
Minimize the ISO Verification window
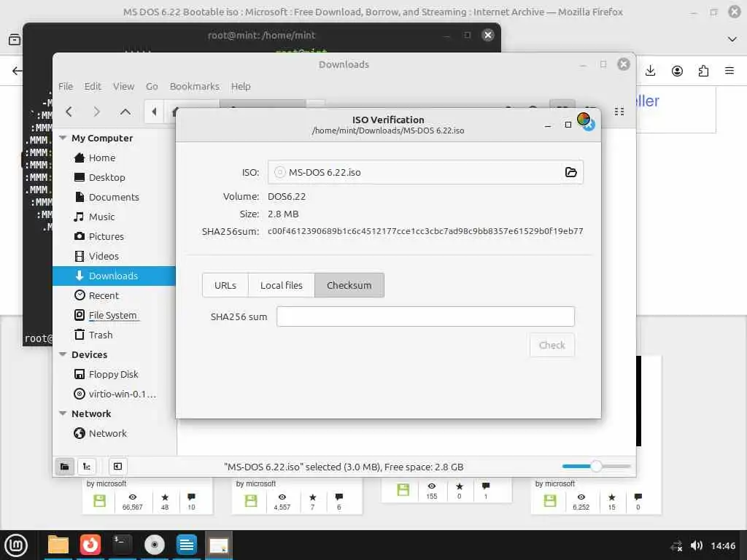tap(548, 125)
